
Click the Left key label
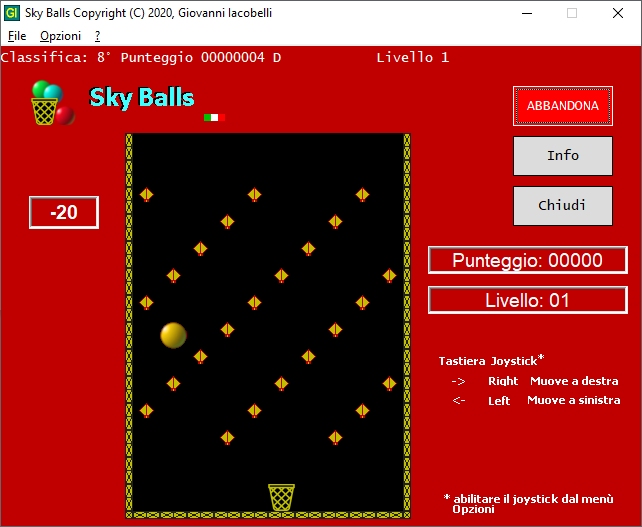[x=499, y=400]
